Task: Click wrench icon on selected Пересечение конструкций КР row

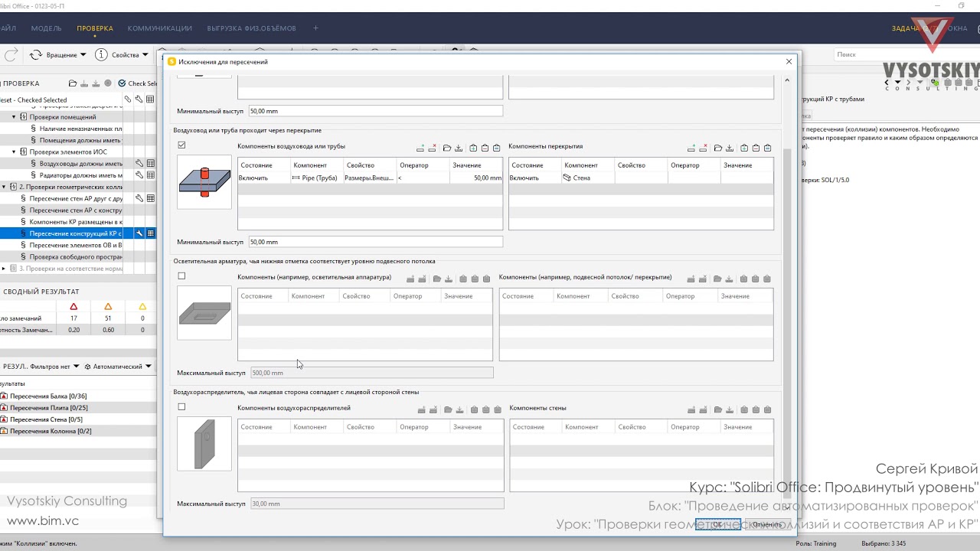Action: [139, 233]
